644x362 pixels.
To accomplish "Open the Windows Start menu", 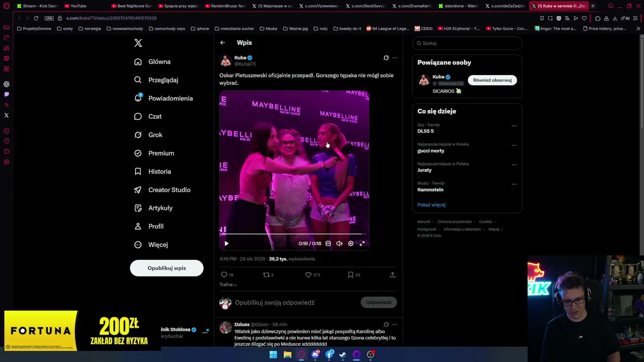I will pos(273,354).
